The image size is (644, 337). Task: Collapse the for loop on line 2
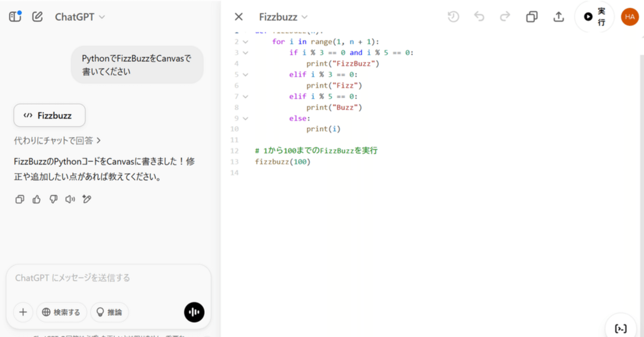[x=245, y=41]
